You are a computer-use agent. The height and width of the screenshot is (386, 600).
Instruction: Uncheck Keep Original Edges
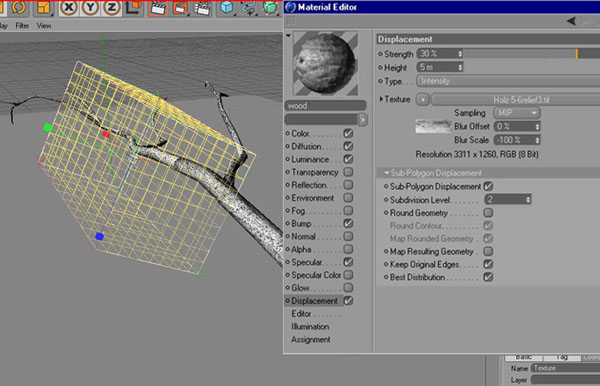click(488, 264)
